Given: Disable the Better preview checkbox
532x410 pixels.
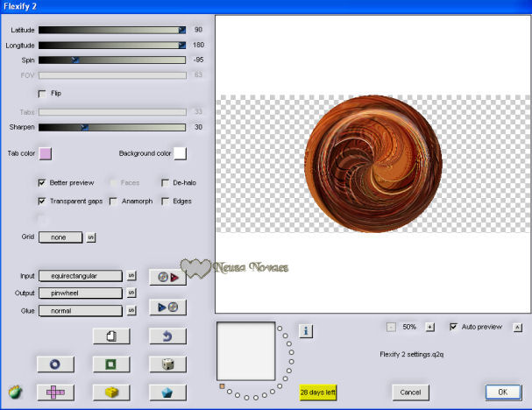Looking at the screenshot, I should (42, 183).
